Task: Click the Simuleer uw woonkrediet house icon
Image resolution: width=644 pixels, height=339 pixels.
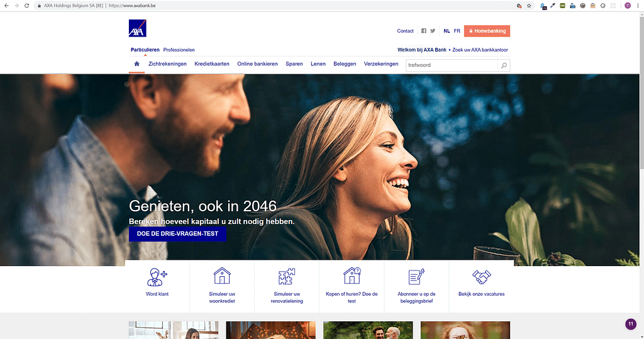Action: tap(221, 277)
